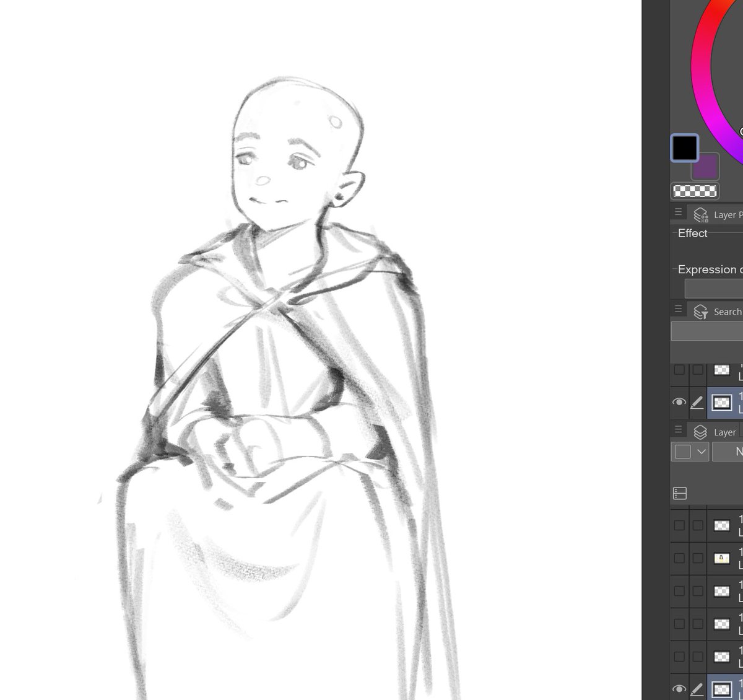Viewport: 743px width, 700px height.
Task: Select the checkered transparent color swatch
Action: pos(695,191)
